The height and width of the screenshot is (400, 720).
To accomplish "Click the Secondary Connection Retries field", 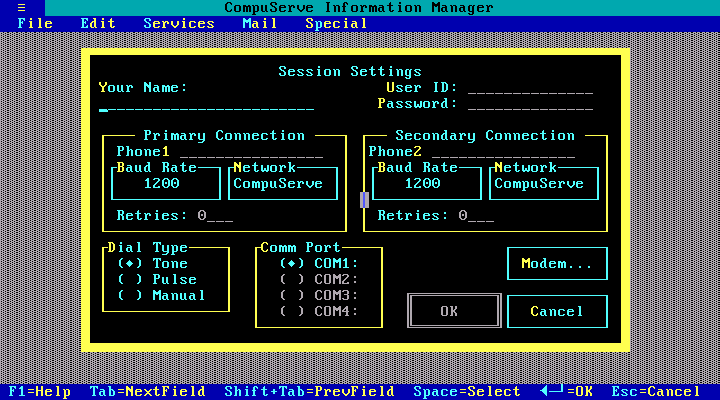I will (477, 215).
